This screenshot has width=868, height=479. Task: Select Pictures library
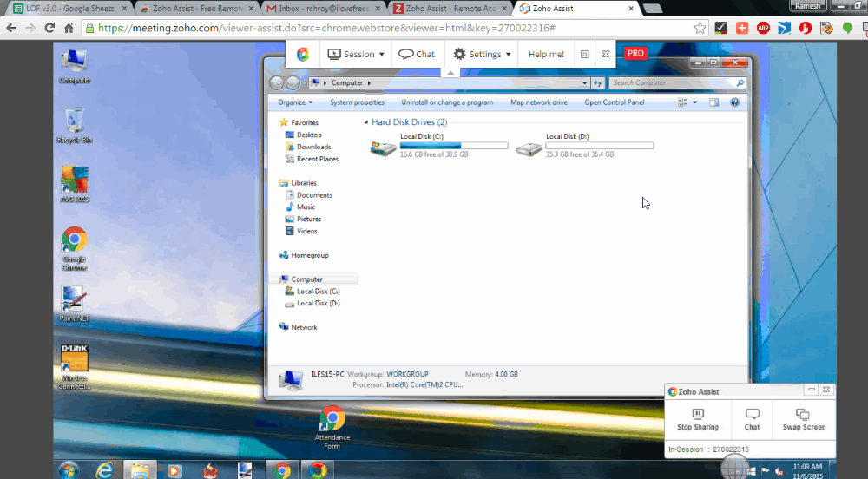click(303, 220)
